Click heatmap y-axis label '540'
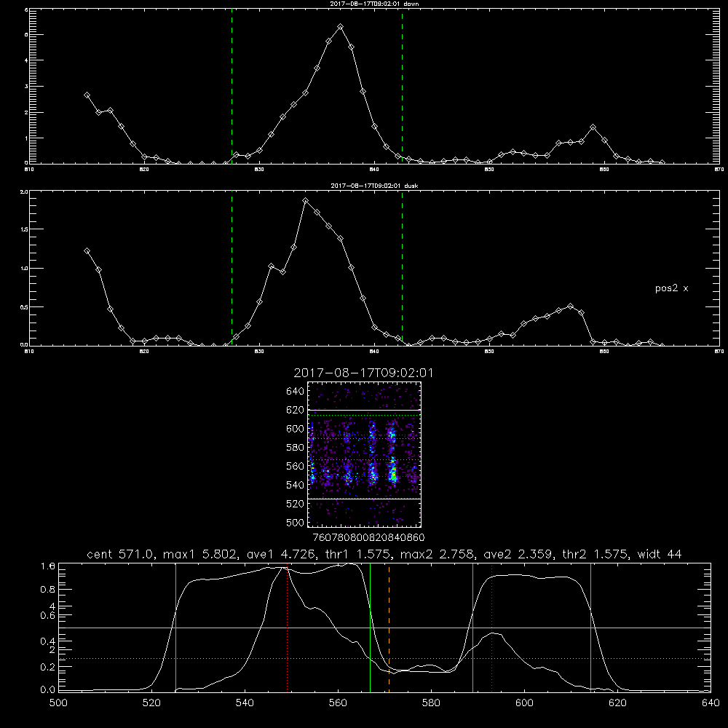The image size is (728, 728). (x=296, y=485)
